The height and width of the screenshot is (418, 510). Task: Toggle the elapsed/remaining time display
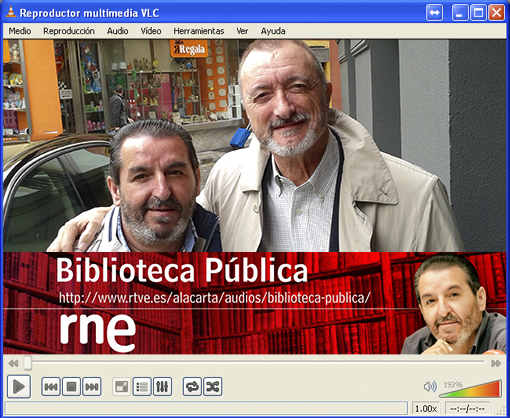pos(467,408)
